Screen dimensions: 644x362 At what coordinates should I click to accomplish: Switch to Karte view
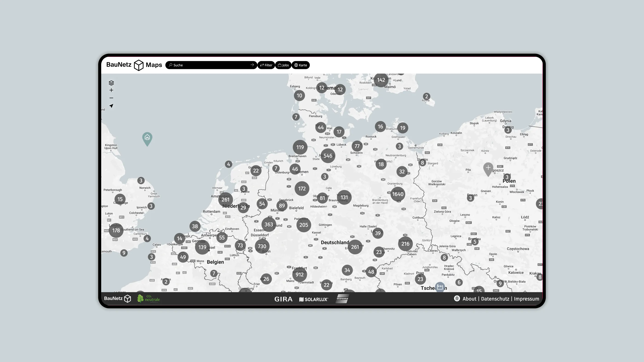(301, 65)
